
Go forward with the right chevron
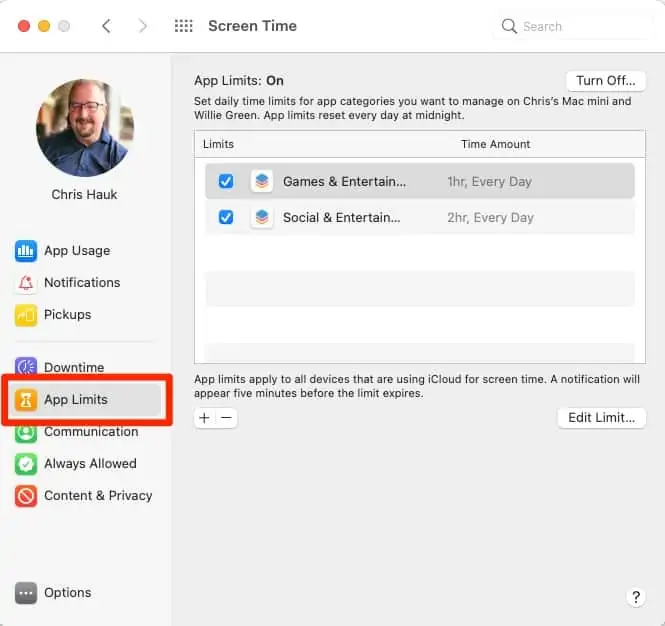[x=143, y=26]
